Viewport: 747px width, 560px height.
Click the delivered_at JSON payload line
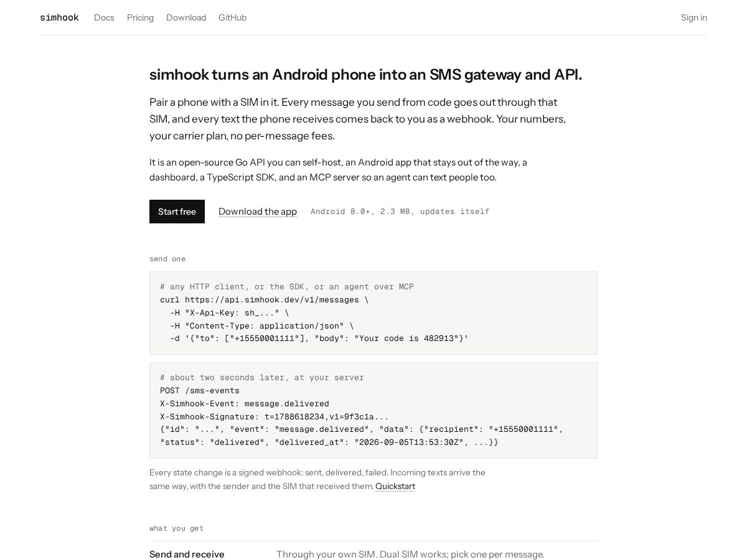(x=329, y=442)
